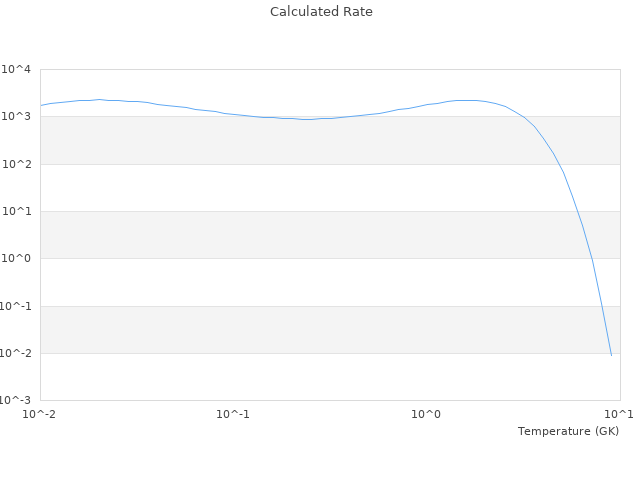Select the 10^3 vertical axis tick label
The height and width of the screenshot is (480, 640).
[17, 117]
